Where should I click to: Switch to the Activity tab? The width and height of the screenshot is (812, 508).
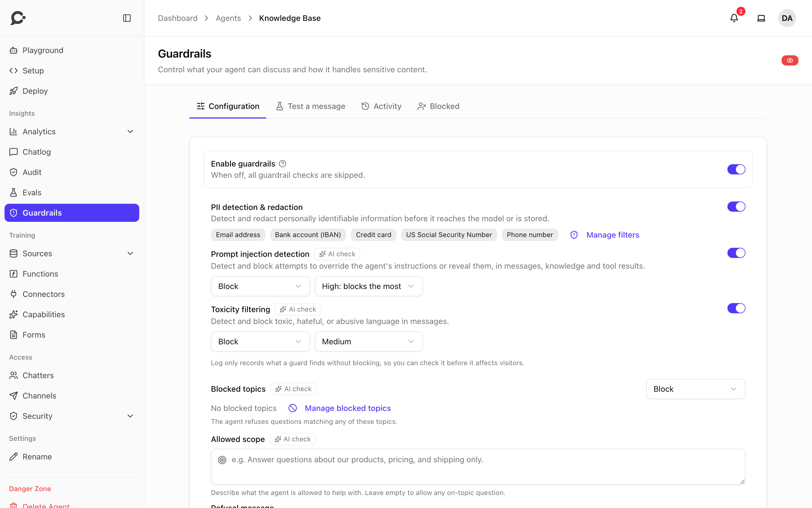coord(381,106)
